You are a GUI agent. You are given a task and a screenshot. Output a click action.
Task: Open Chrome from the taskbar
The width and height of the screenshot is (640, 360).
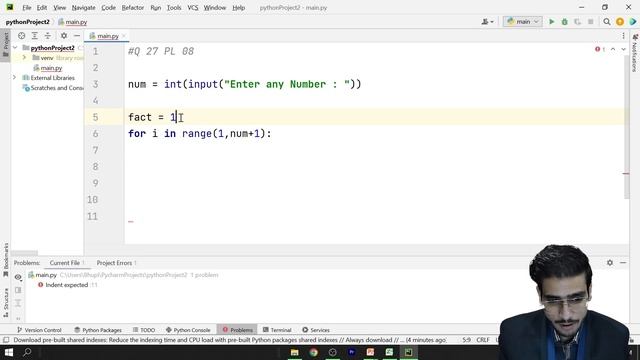[x=313, y=352]
